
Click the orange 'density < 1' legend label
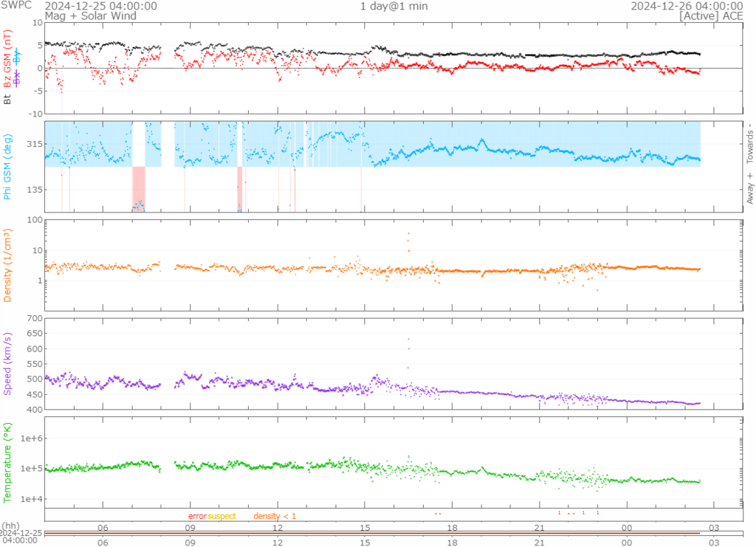tap(275, 516)
